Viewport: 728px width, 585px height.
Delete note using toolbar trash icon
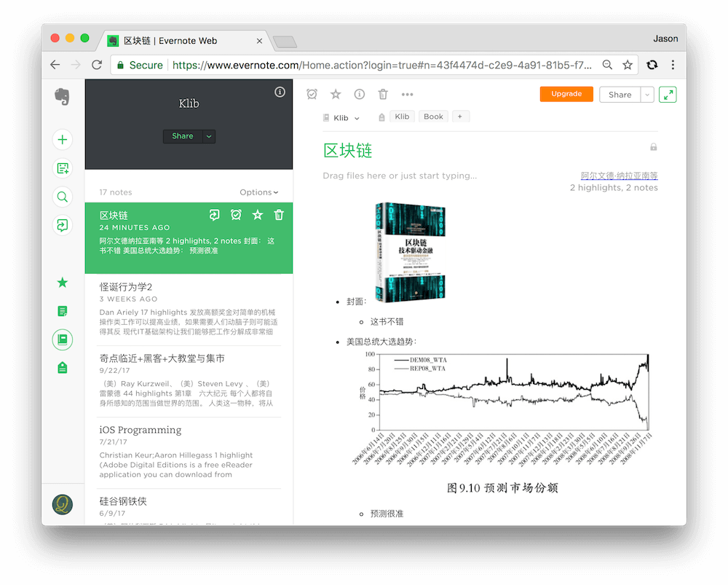[383, 94]
